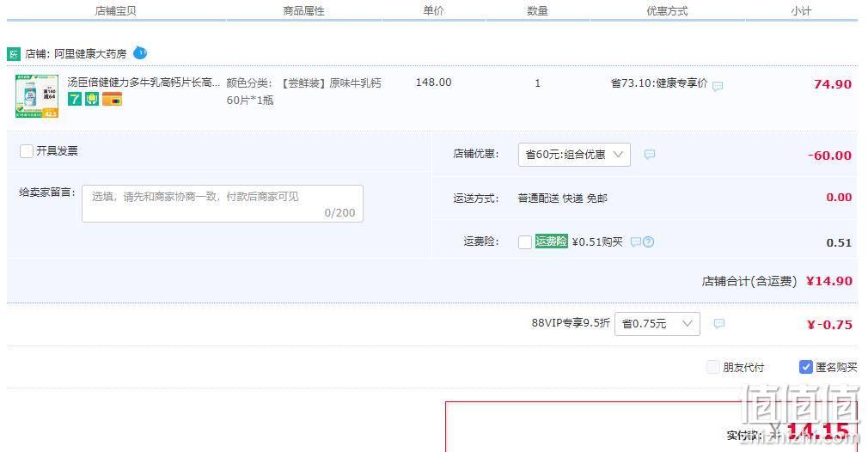This screenshot has width=868, height=452.
Task: Open comment icon beside 运费险 price
Action: point(635,241)
